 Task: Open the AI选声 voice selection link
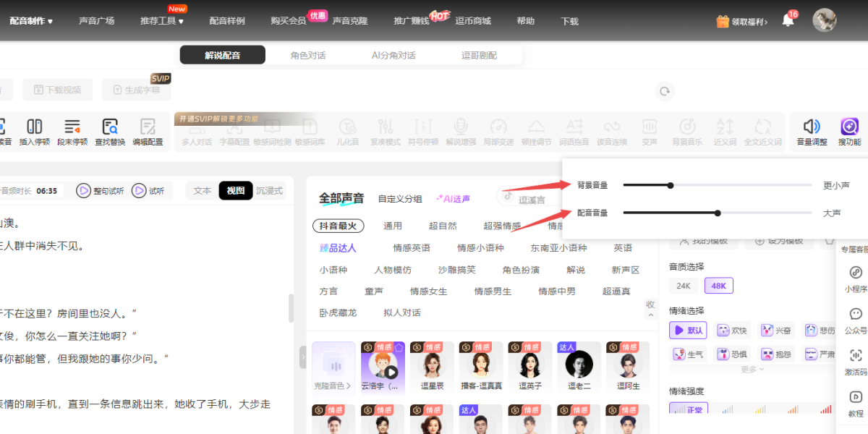pos(453,198)
